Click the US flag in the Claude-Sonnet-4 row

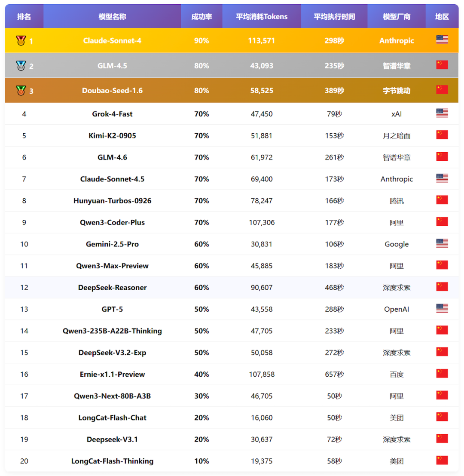pyautogui.click(x=442, y=40)
